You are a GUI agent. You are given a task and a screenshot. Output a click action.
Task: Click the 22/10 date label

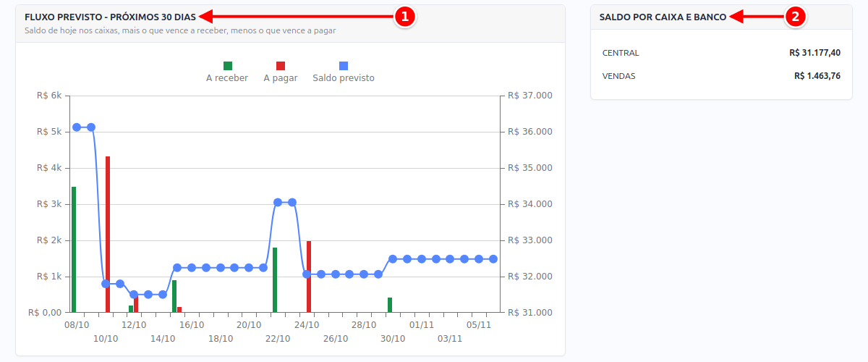tap(278, 339)
